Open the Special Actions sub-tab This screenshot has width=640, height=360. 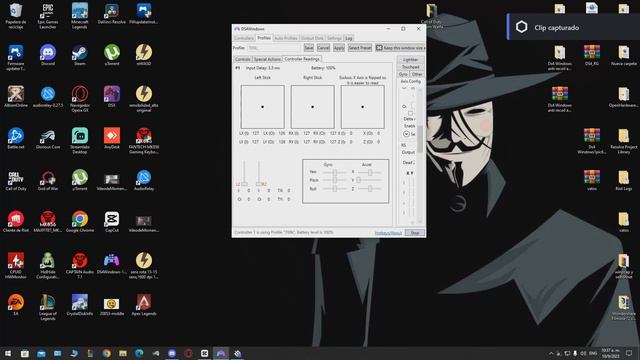(267, 59)
